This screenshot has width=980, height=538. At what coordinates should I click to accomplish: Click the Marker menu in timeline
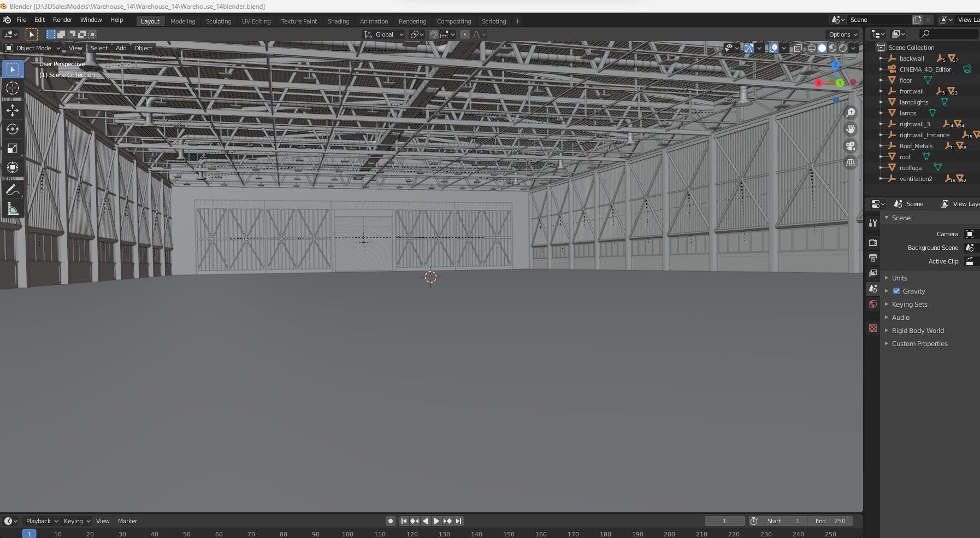pyautogui.click(x=127, y=521)
